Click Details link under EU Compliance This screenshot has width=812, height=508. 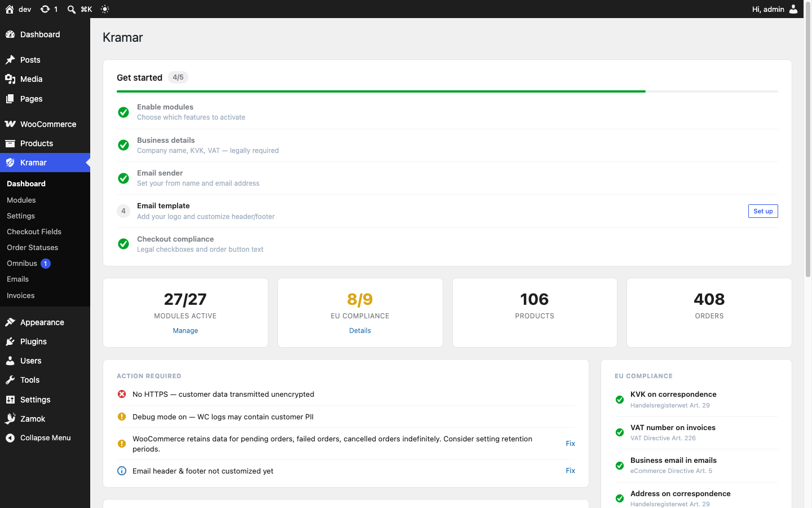click(x=360, y=331)
